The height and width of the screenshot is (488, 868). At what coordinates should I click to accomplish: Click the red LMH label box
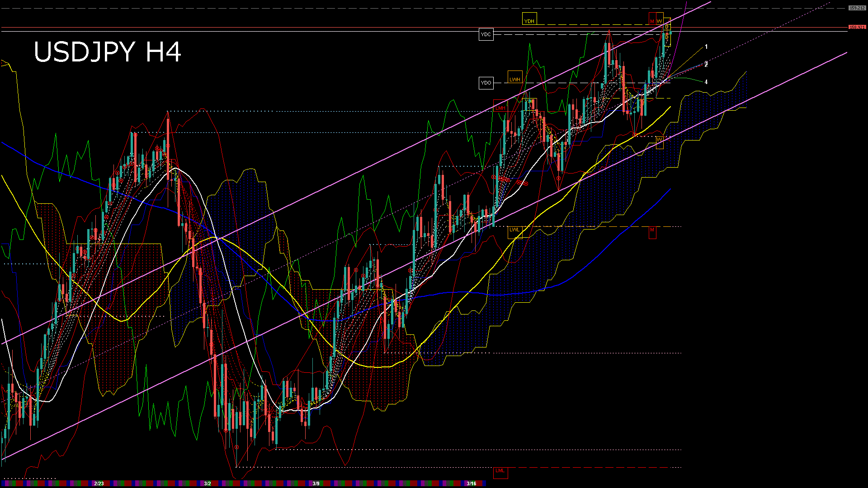click(500, 107)
